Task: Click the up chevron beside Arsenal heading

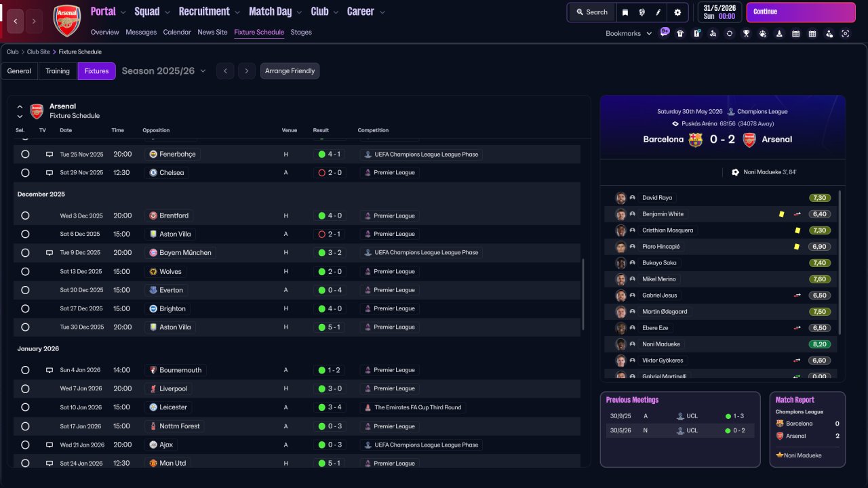Action: click(x=20, y=106)
